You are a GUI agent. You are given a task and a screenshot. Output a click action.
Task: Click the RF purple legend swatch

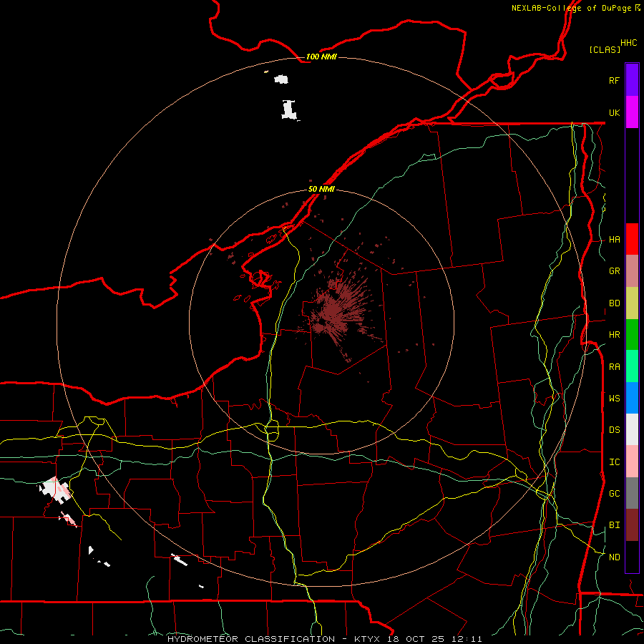(x=632, y=80)
